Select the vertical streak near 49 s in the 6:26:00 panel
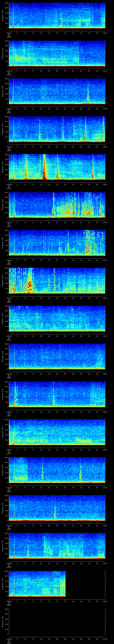Viewport: 114px width, 644px height. (88, 93)
